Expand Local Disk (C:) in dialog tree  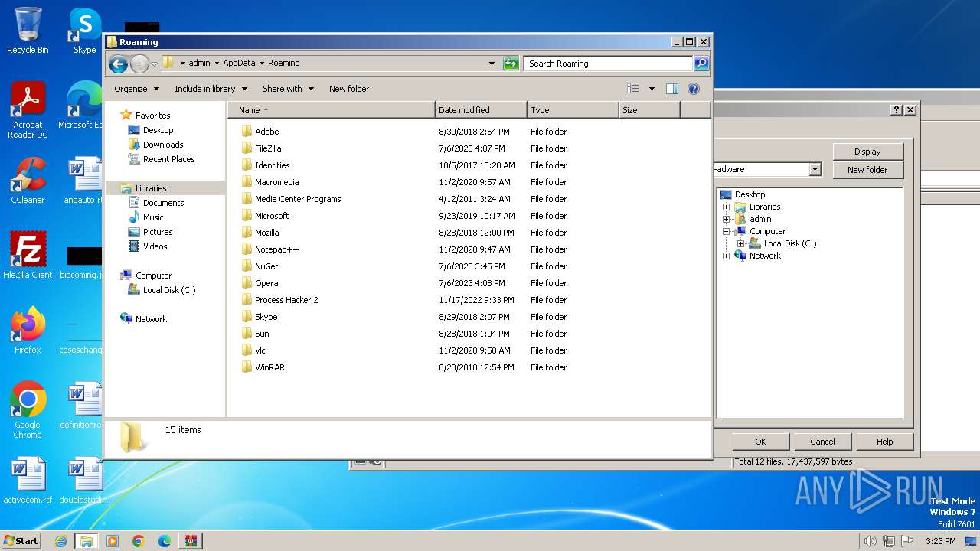coord(740,243)
